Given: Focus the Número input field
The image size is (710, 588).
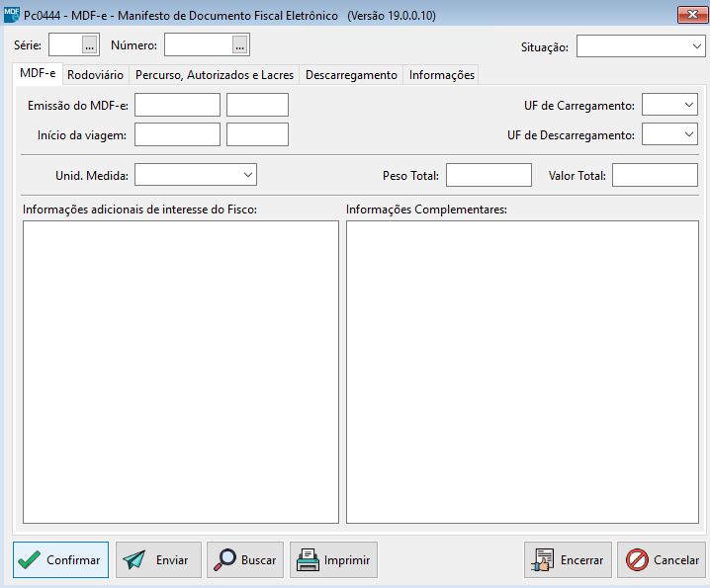Looking at the screenshot, I should (x=199, y=44).
